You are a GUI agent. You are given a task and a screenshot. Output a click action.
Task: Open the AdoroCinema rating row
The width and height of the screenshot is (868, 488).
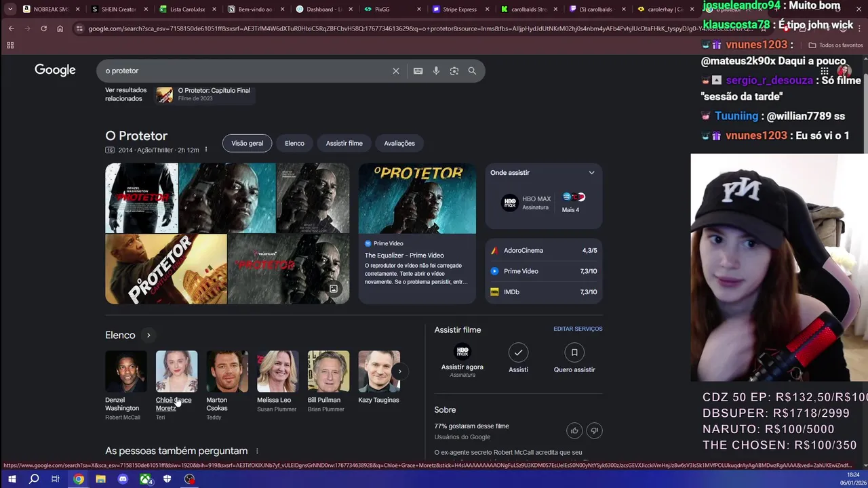click(x=544, y=250)
